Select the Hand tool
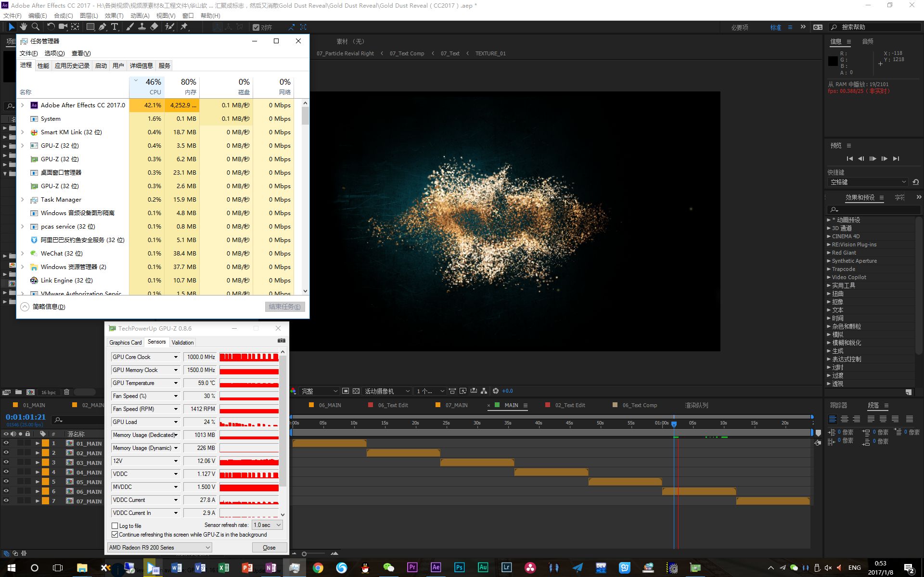 point(23,27)
